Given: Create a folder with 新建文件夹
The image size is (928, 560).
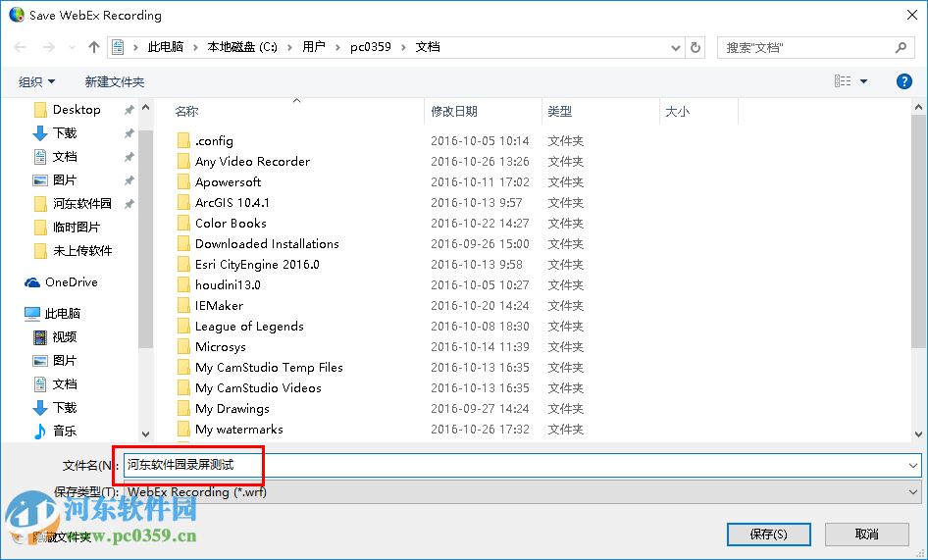Looking at the screenshot, I should pyautogui.click(x=114, y=81).
